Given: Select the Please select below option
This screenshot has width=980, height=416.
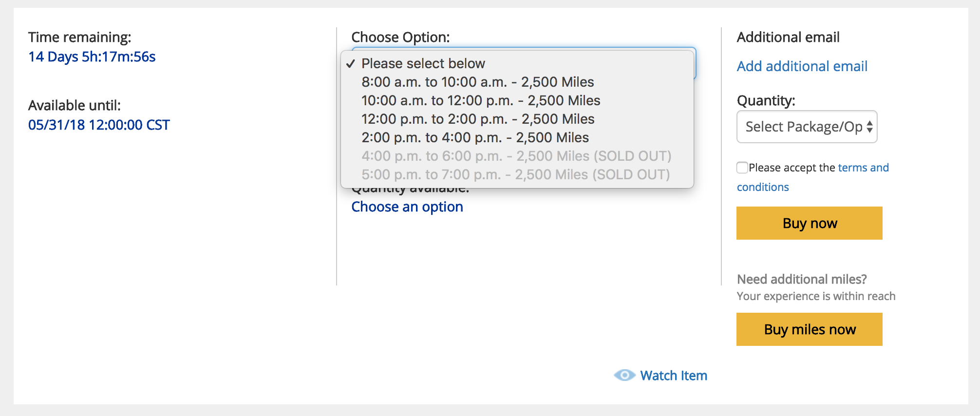Looking at the screenshot, I should (x=517, y=63).
